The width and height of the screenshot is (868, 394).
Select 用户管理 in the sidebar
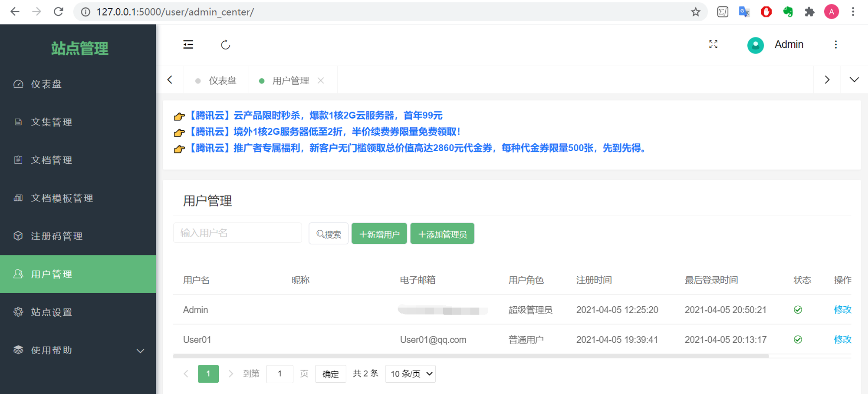click(x=78, y=274)
